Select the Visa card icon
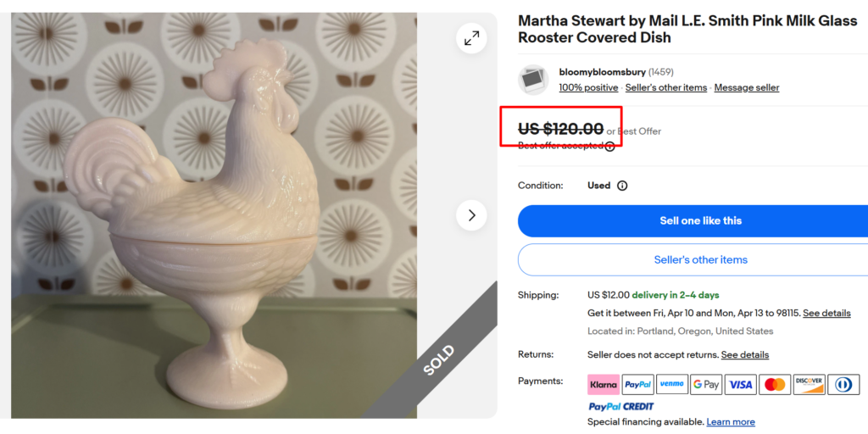The image size is (868, 434). (x=741, y=385)
